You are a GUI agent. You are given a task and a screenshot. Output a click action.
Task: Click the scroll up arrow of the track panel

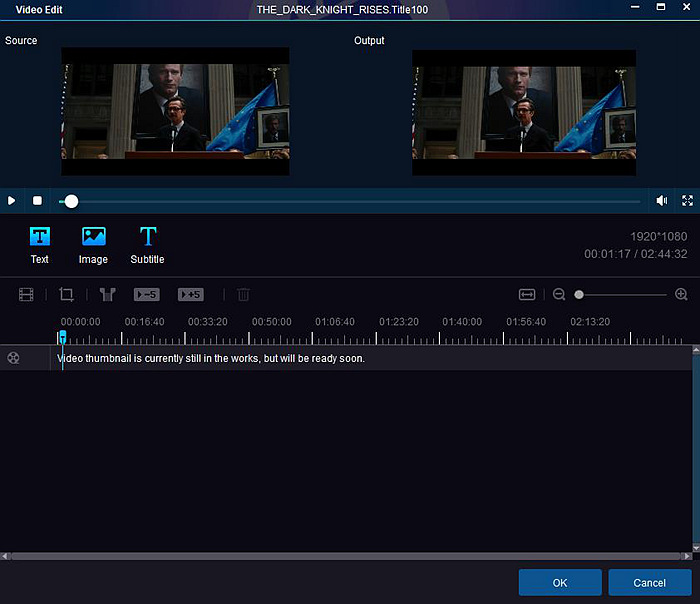coord(696,350)
